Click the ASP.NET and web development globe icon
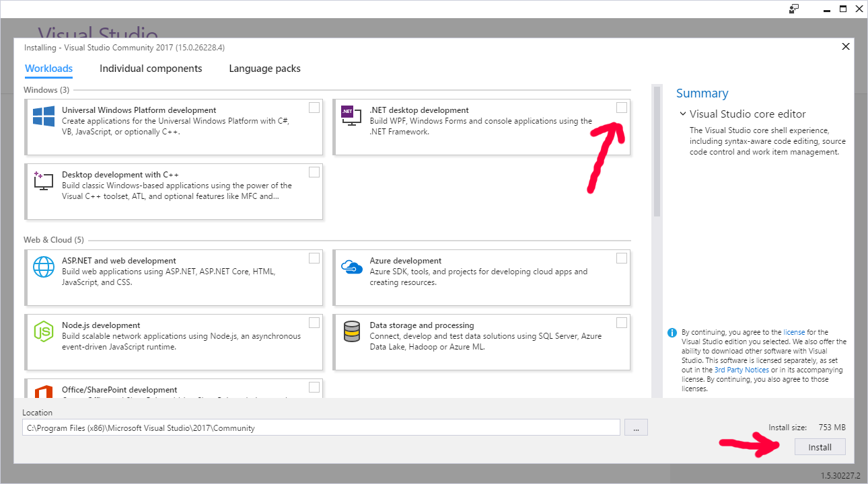Screen dimensions: 868x484 tap(43, 266)
